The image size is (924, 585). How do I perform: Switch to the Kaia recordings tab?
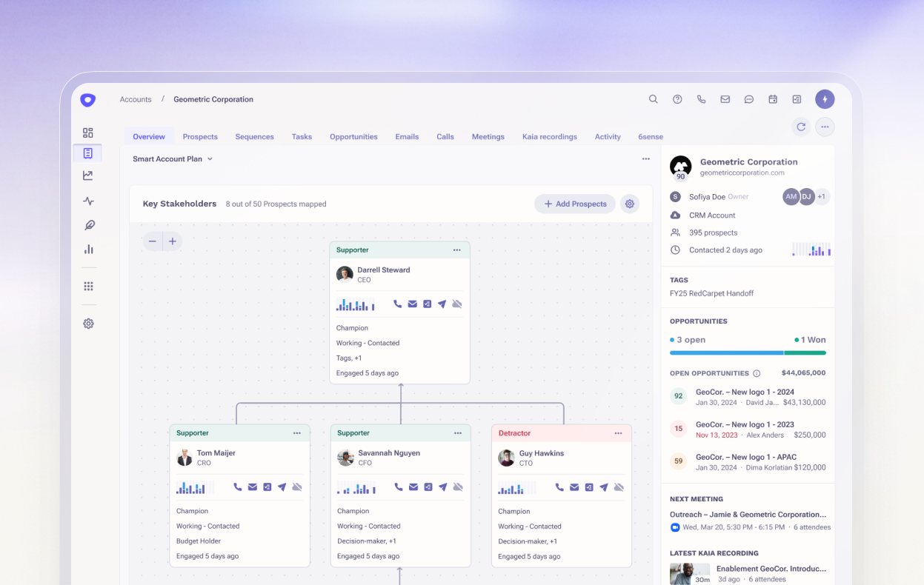click(x=550, y=136)
